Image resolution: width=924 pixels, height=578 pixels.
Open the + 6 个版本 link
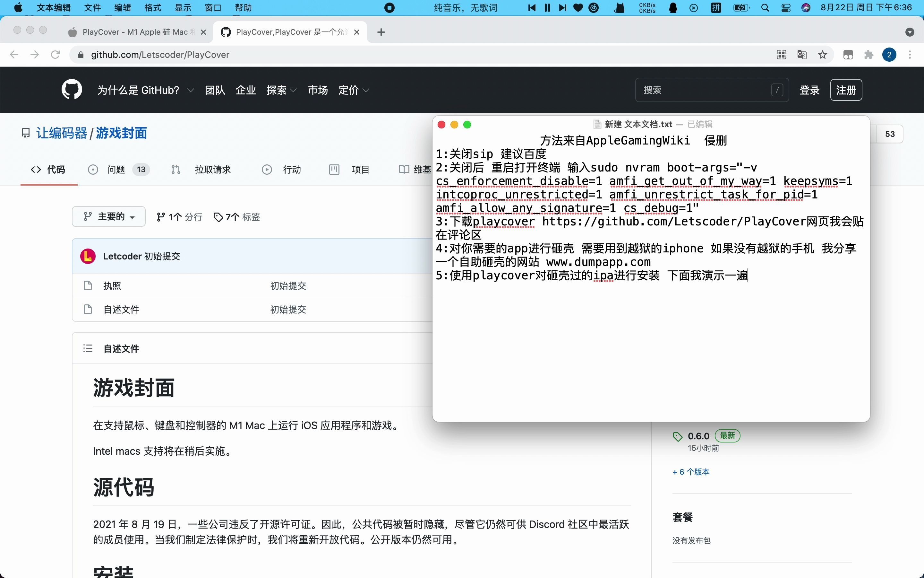691,472
